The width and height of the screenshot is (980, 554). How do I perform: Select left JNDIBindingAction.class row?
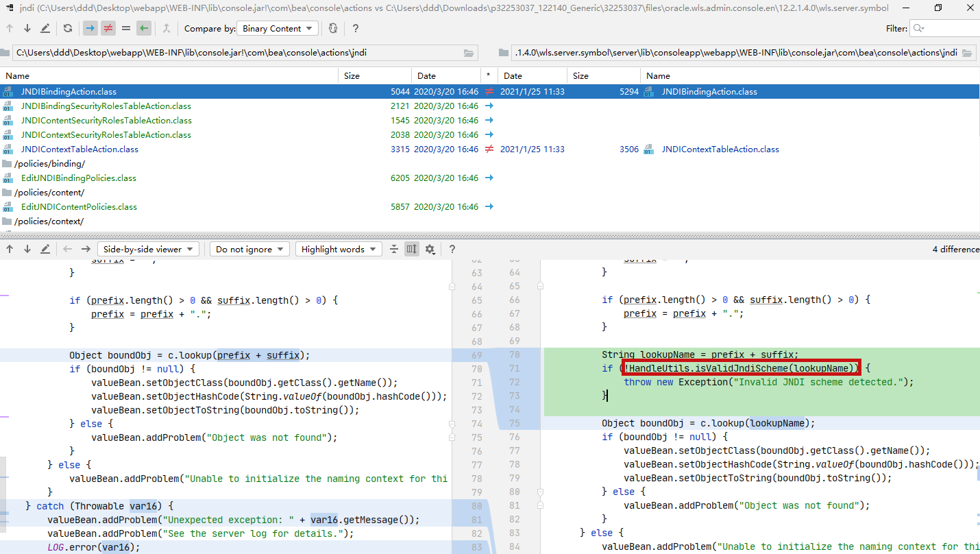pyautogui.click(x=69, y=91)
